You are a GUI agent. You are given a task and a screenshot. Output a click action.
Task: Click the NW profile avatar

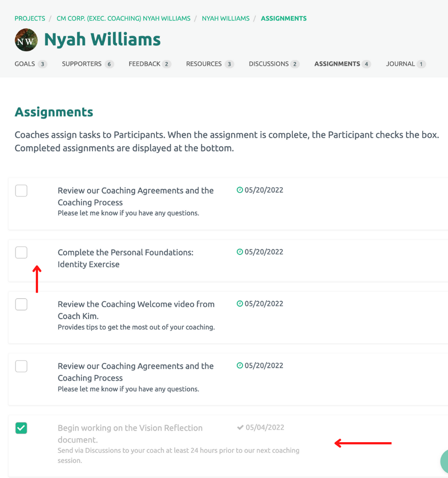pyautogui.click(x=26, y=40)
